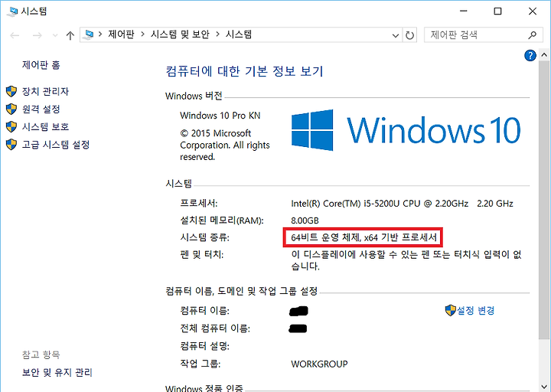Click the Windows 10 logo

pos(406,130)
